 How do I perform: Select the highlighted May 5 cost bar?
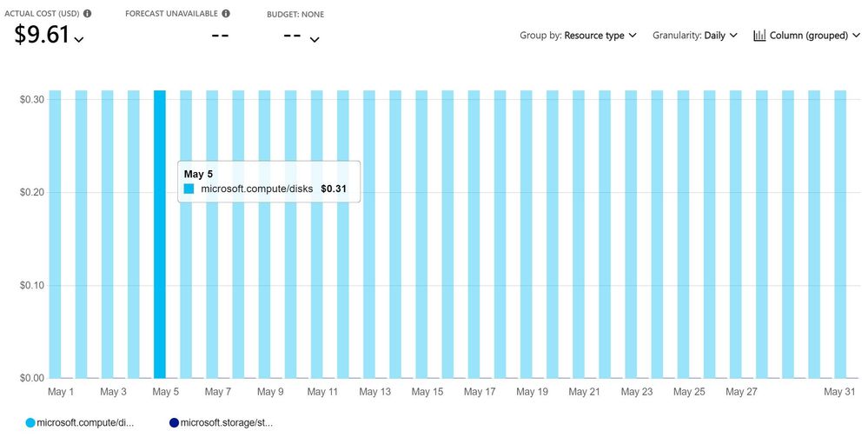159,235
